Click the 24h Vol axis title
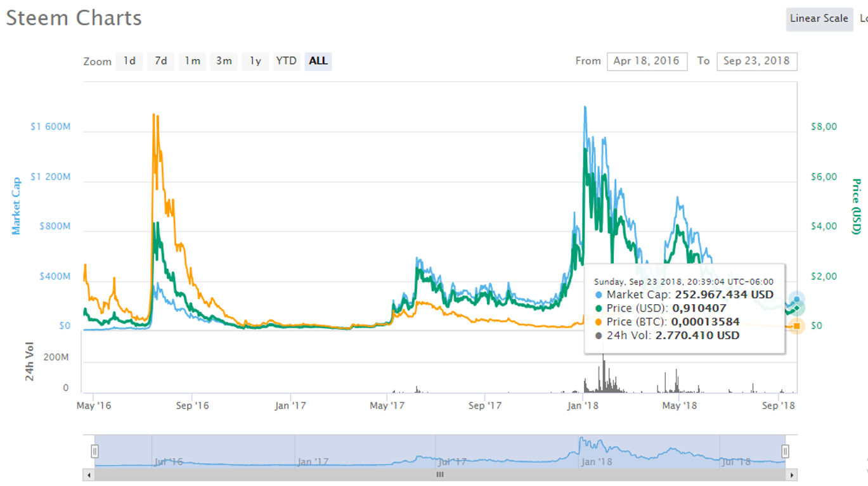 (30, 362)
